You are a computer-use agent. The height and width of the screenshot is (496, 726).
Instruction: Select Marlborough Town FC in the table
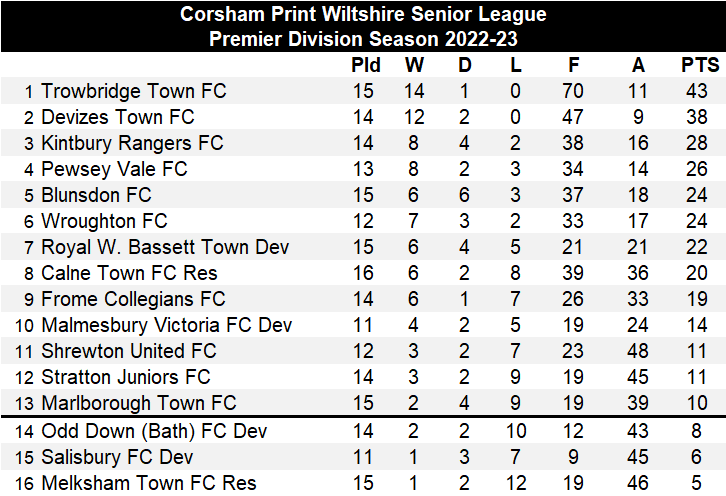138,403
